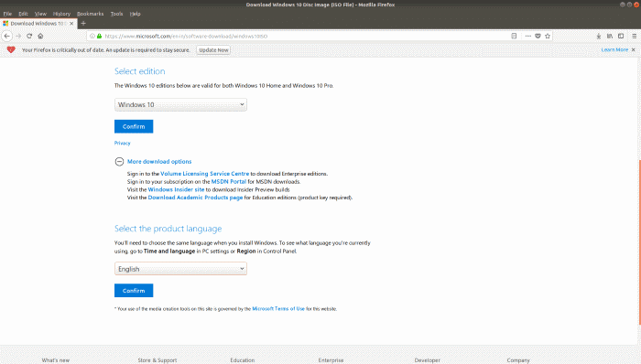The image size is (641, 364).
Task: Collapse More download options circle icon
Action: tap(119, 162)
